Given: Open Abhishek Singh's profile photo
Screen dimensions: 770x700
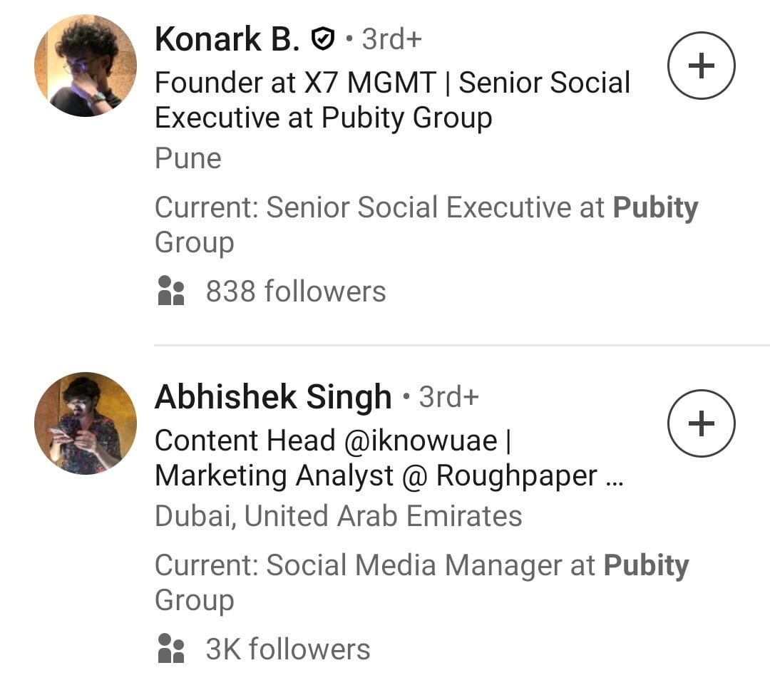Looking at the screenshot, I should tap(86, 423).
